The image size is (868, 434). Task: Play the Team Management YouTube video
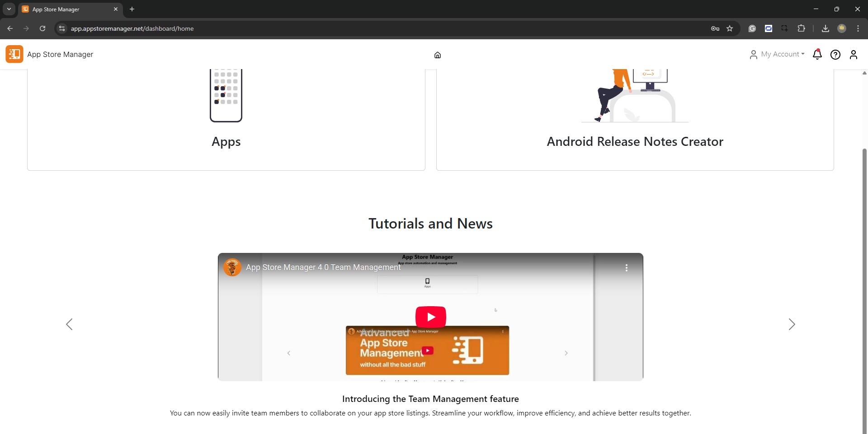(430, 317)
